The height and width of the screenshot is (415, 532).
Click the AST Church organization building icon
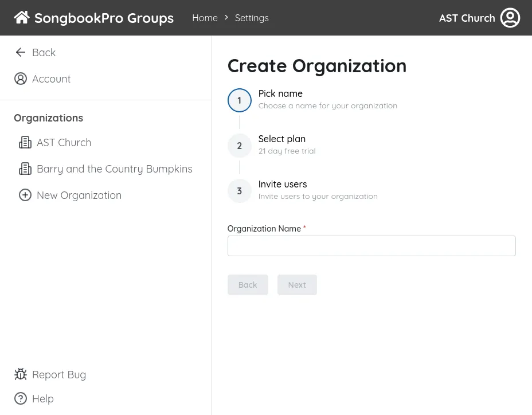[x=25, y=142]
